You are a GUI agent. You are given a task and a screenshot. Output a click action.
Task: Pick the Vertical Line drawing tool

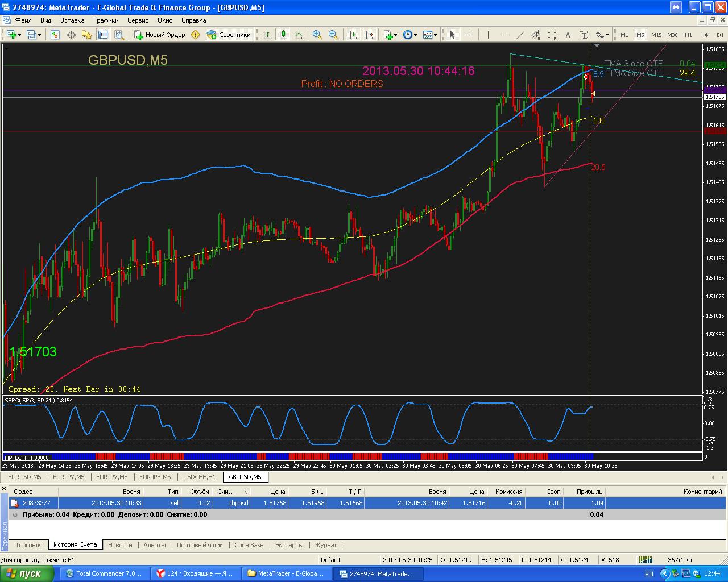click(x=487, y=35)
